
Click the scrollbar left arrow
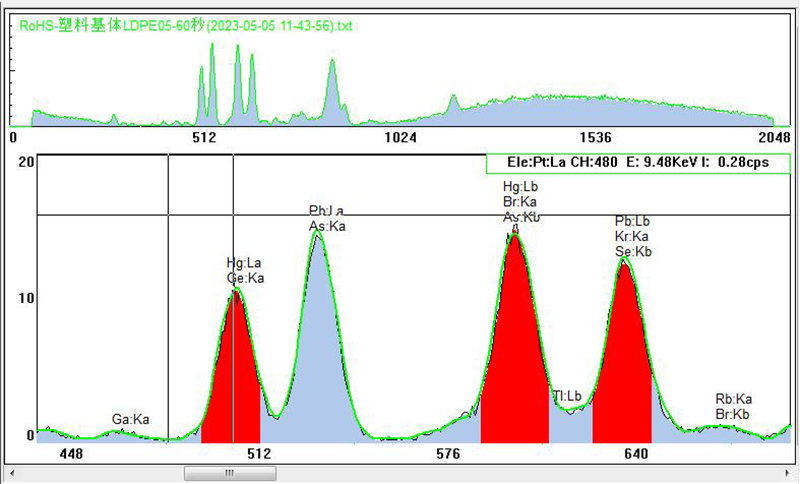pos(12,471)
